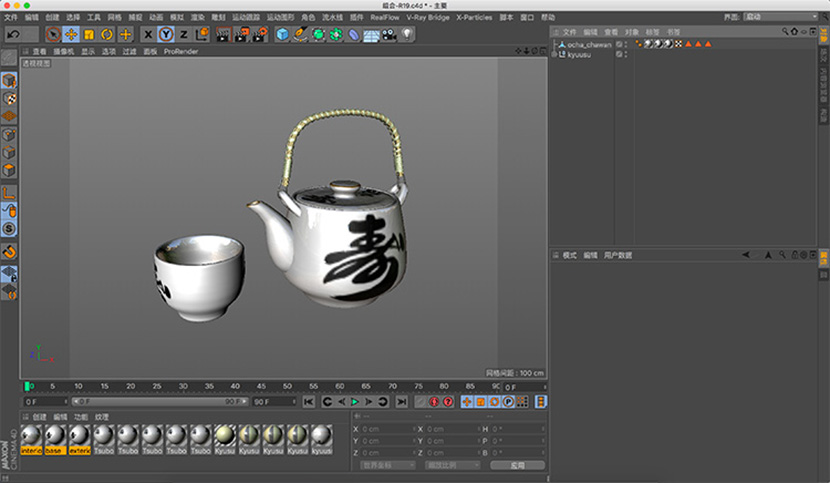
Task: Toggle the Y axis lock
Action: click(x=166, y=35)
